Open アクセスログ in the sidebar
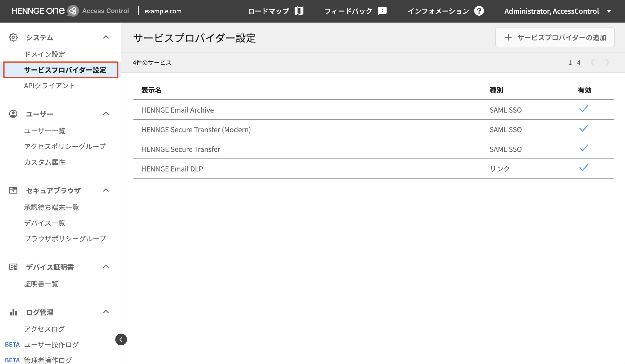Screen dimensions: 625x364 coord(44,329)
